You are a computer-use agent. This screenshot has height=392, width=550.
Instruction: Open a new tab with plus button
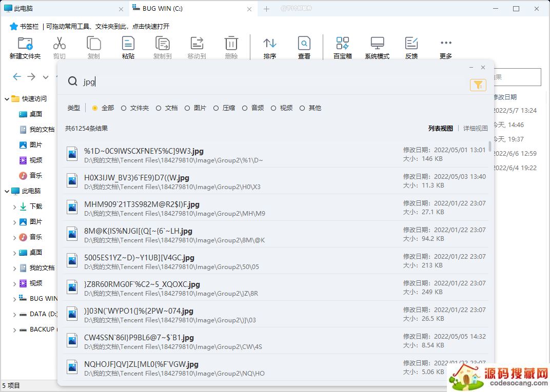point(266,9)
